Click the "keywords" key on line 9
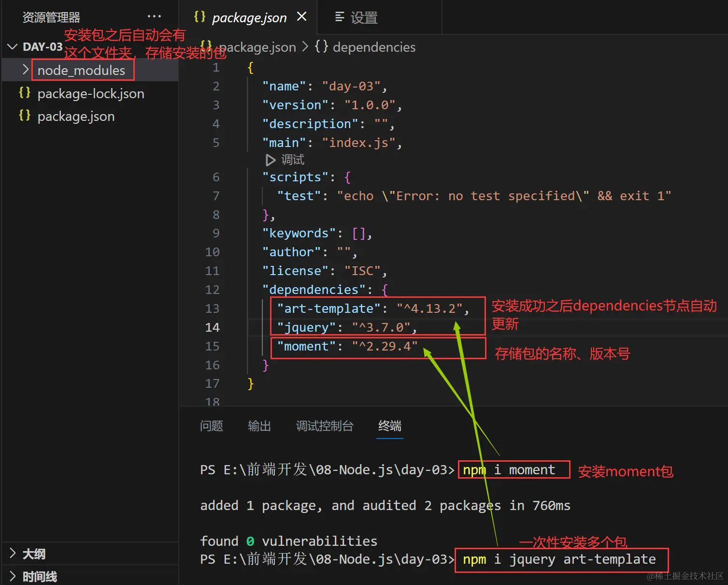 pos(300,233)
